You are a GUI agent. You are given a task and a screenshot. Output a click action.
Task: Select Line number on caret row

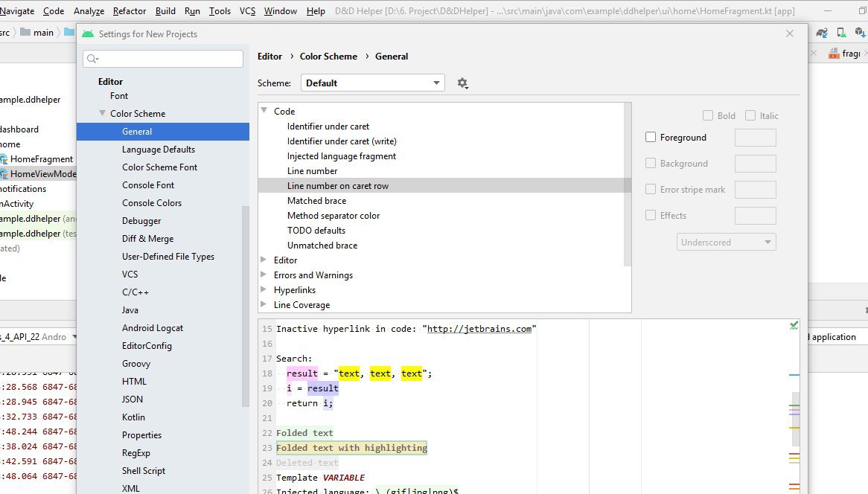pyautogui.click(x=444, y=185)
